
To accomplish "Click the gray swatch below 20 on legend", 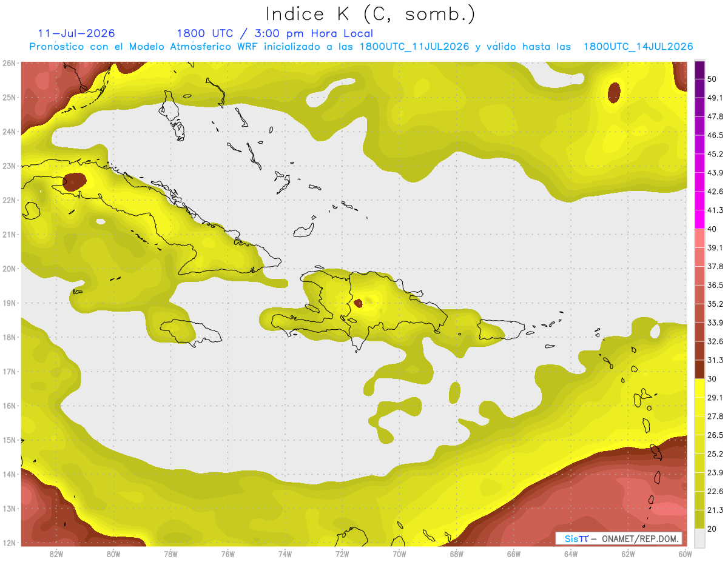I will tap(699, 537).
